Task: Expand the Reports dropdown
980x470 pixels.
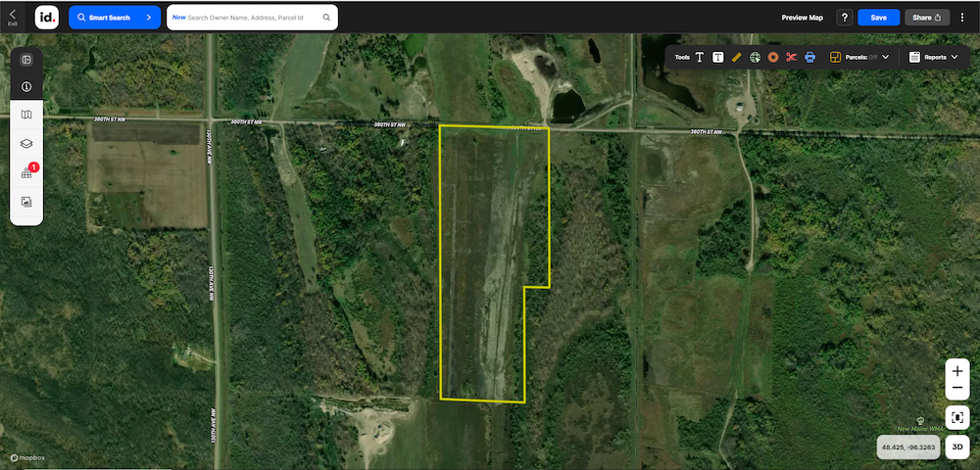Action: click(934, 57)
